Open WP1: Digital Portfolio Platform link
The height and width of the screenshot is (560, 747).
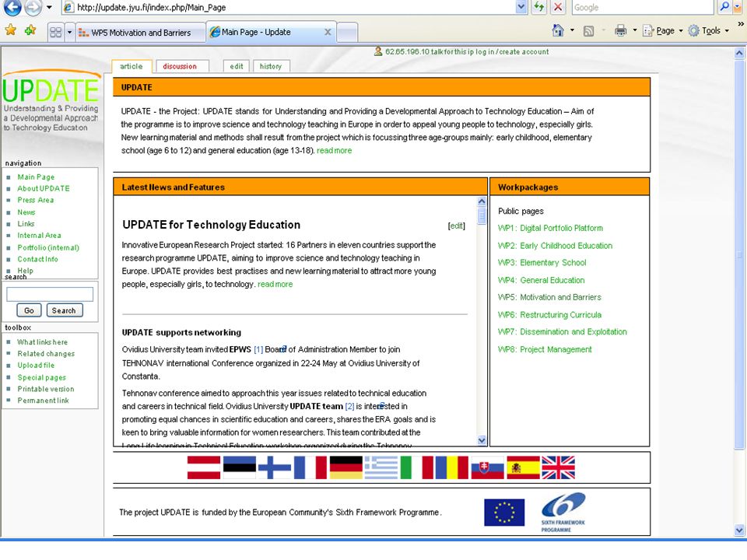coord(550,228)
